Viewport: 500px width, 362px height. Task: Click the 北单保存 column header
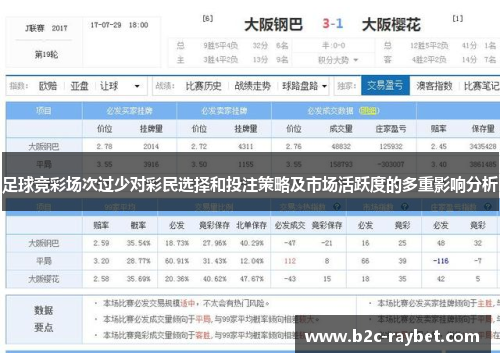[x=252, y=226]
